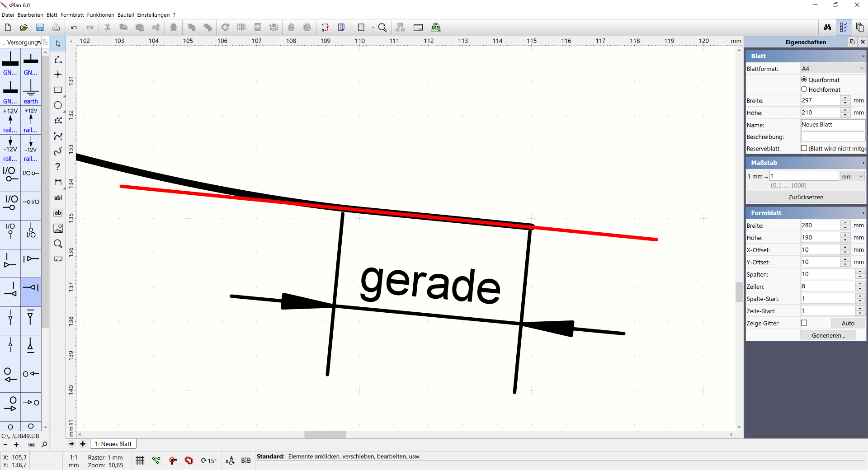Image resolution: width=868 pixels, height=470 pixels.
Task: Close the Eigenschaften panel
Action: point(863,42)
